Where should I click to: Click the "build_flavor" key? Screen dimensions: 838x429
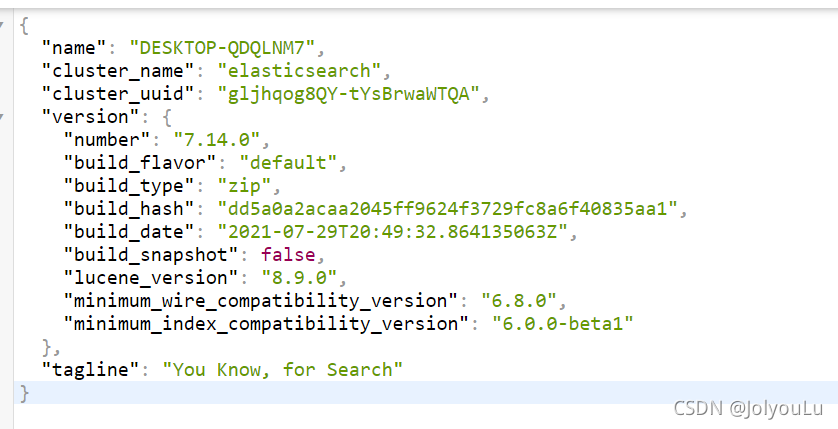(141, 163)
